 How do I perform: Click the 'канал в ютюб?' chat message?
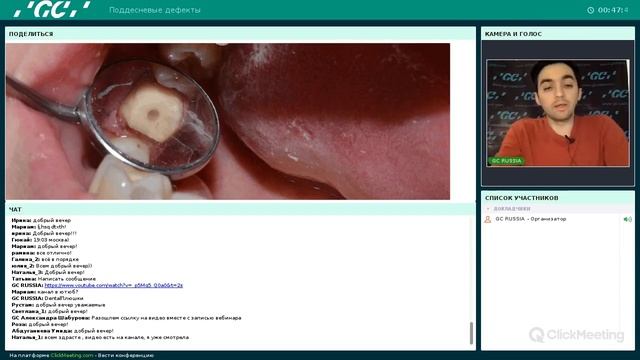[44, 292]
